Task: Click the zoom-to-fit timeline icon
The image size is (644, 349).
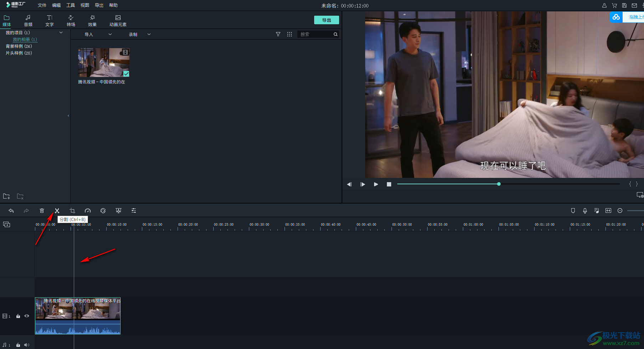Action: 608,211
